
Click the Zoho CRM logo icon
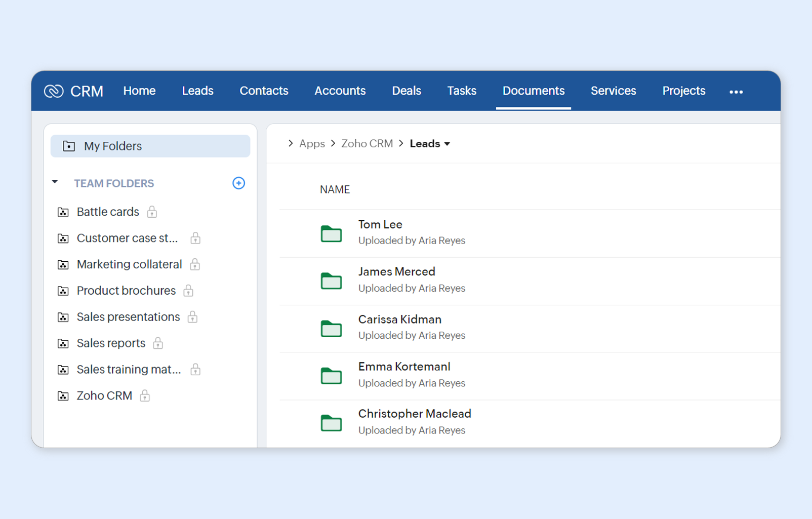click(x=54, y=91)
